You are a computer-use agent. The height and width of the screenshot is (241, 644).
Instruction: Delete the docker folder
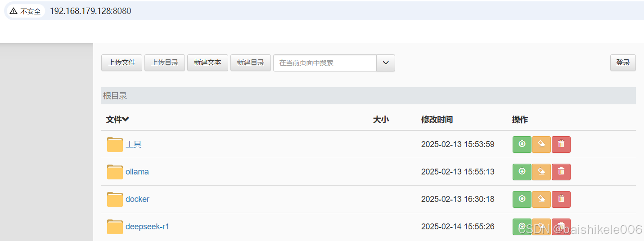click(561, 199)
